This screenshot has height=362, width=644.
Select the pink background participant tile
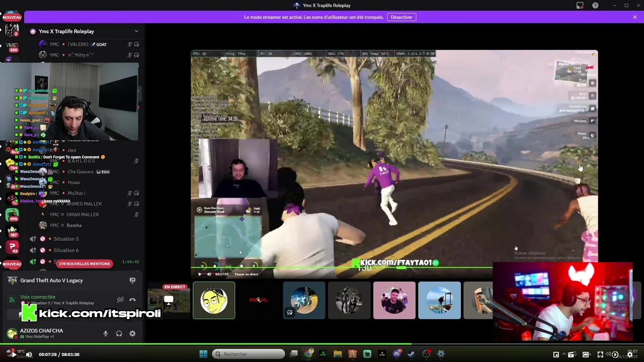[394, 300]
